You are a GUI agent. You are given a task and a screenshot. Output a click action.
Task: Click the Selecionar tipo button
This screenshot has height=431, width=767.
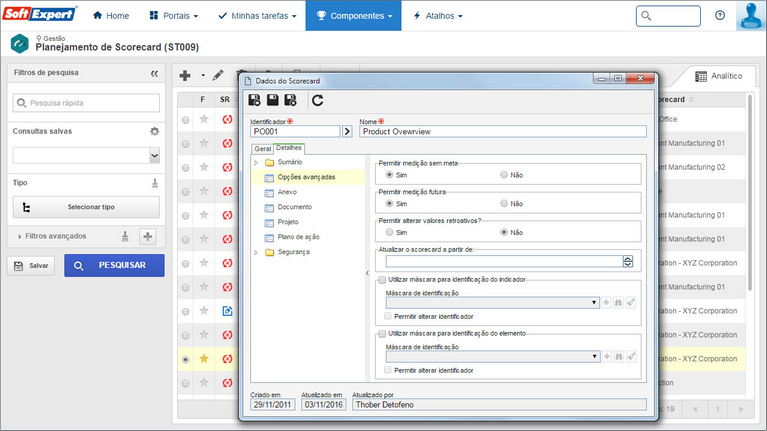[86, 207]
